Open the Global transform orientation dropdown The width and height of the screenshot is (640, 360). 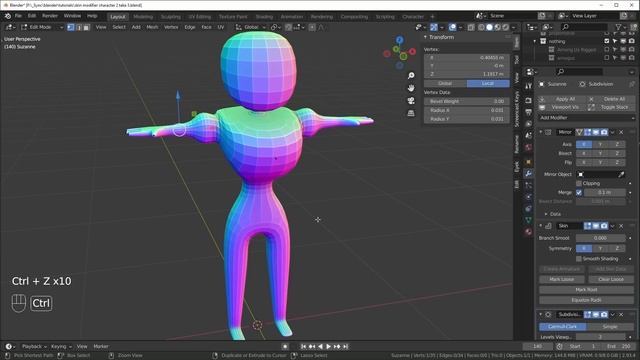coord(251,27)
